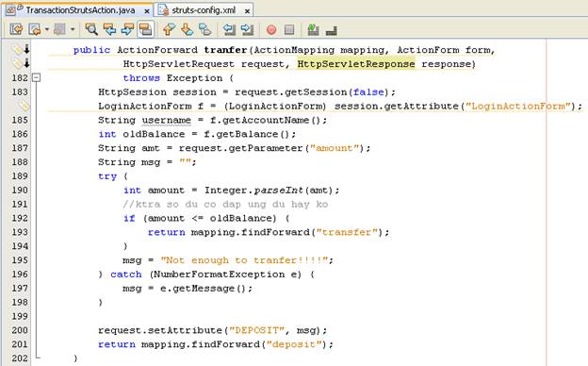Click the Uncomment code icon
588x366 pixels.
pos(332,30)
